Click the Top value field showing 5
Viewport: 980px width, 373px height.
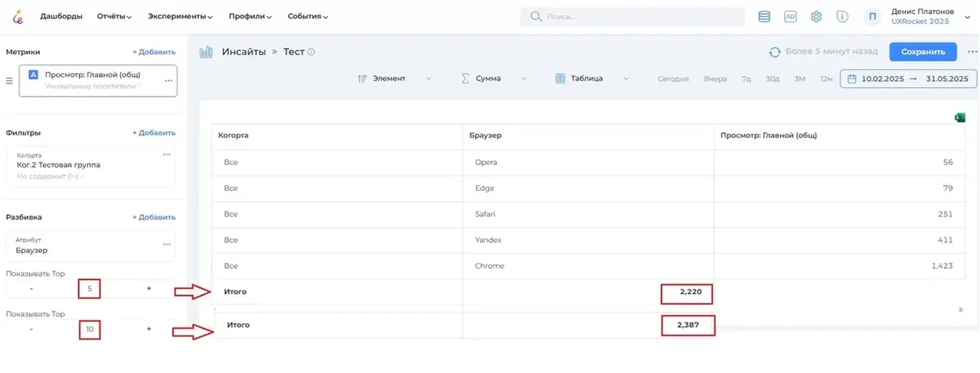click(90, 289)
